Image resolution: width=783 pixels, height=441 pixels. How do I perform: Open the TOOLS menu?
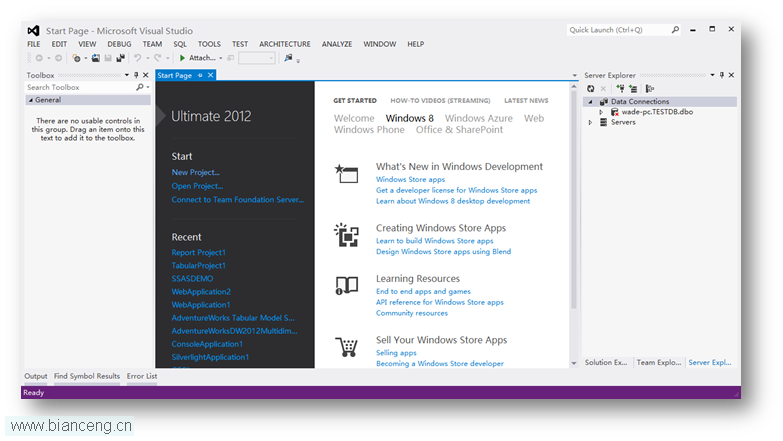209,44
